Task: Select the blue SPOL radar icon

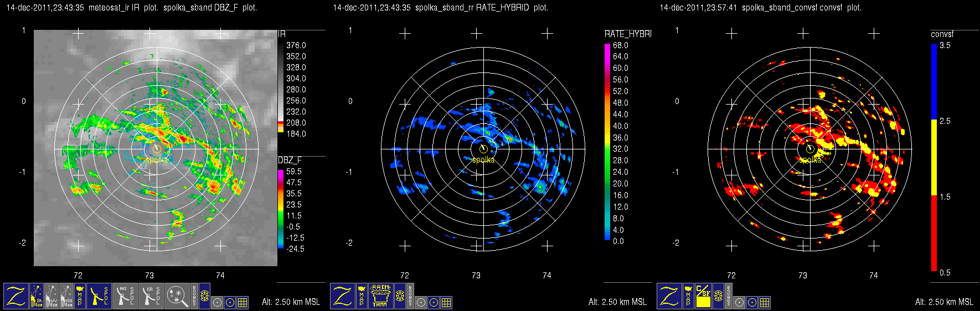Action: [x=99, y=296]
